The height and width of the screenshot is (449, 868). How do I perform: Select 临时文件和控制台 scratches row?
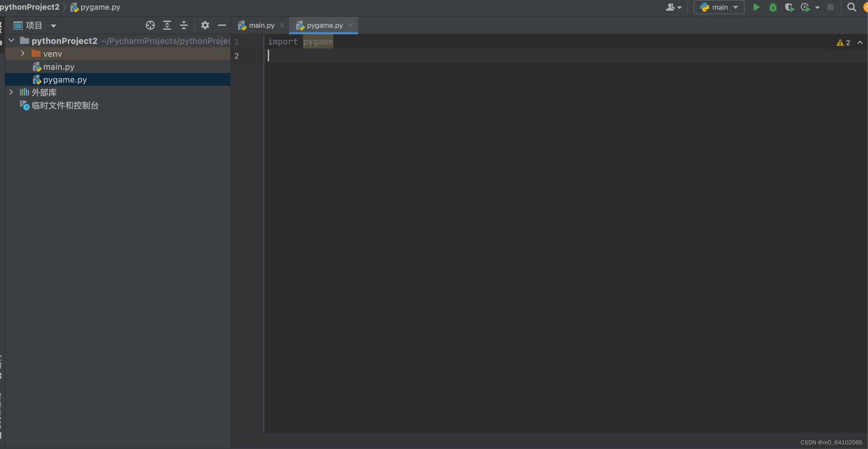[x=118, y=105]
